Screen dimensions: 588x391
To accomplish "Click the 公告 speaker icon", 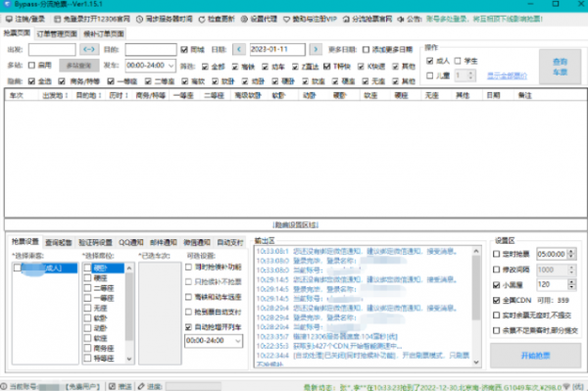I will tap(401, 19).
